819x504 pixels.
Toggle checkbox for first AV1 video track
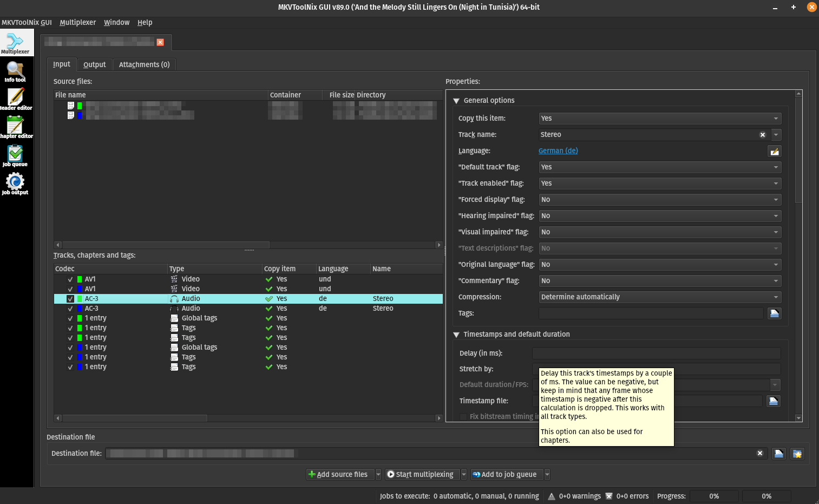tap(70, 279)
